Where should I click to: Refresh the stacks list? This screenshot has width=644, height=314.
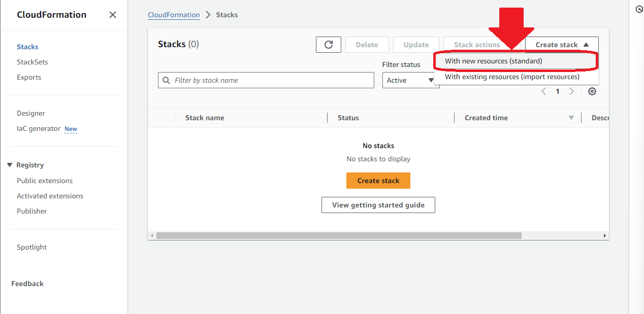329,45
